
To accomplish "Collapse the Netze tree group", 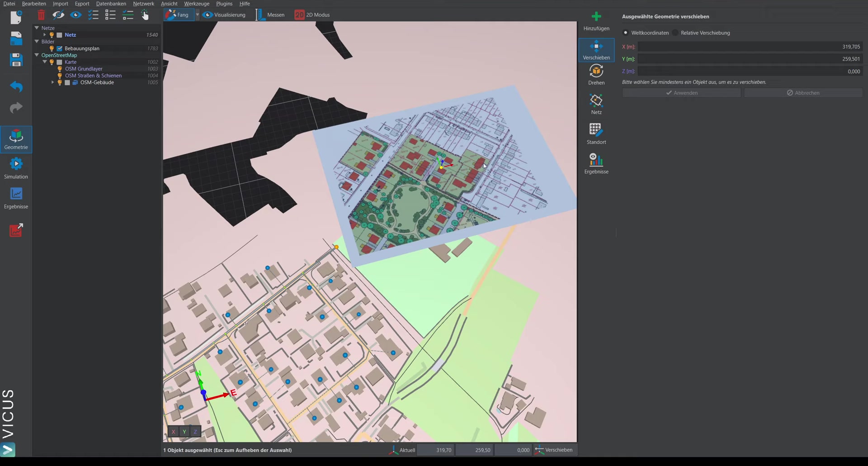I will coord(37,28).
